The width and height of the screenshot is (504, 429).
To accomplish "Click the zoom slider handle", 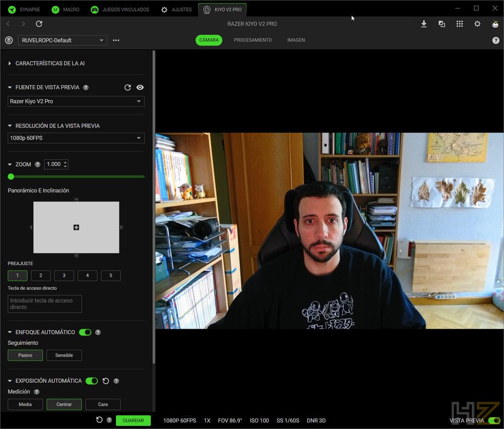I will (11, 176).
